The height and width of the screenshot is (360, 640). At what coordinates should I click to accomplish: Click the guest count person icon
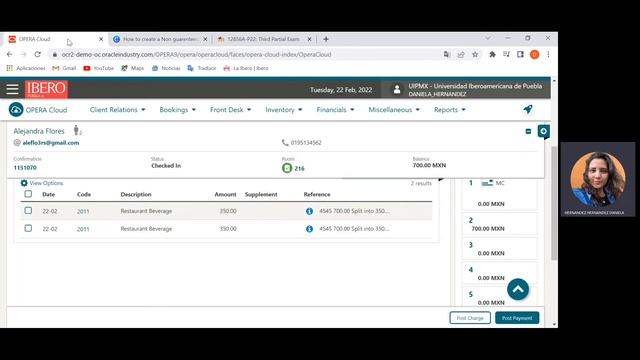pos(76,131)
